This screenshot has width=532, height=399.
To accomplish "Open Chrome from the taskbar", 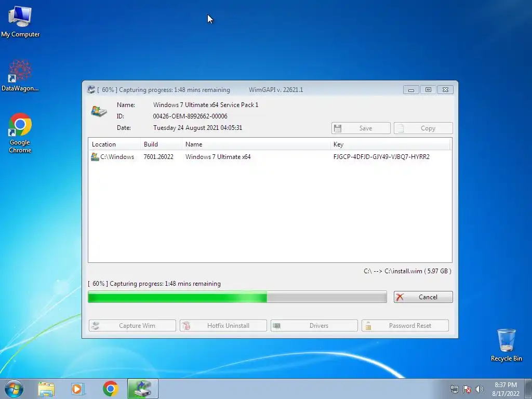I will tap(110, 389).
